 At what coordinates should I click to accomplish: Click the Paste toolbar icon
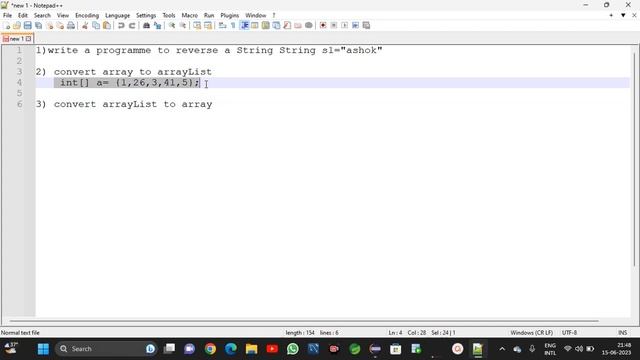click(107, 25)
